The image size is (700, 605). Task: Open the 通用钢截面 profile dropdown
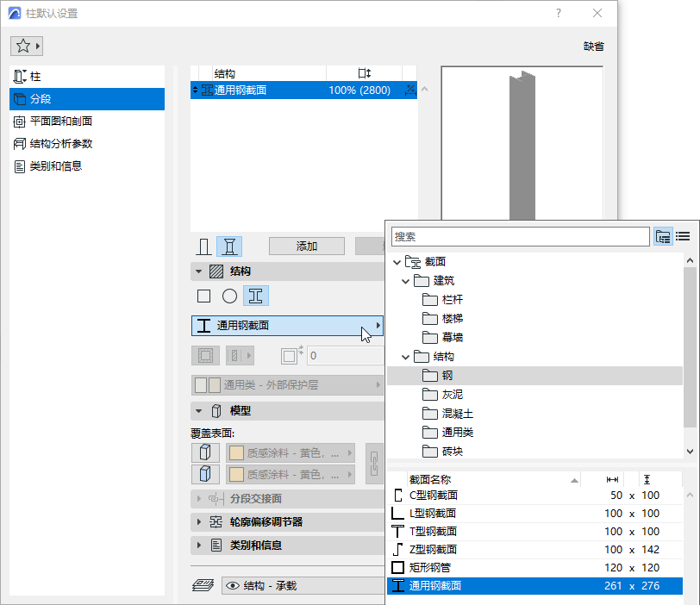coord(288,326)
